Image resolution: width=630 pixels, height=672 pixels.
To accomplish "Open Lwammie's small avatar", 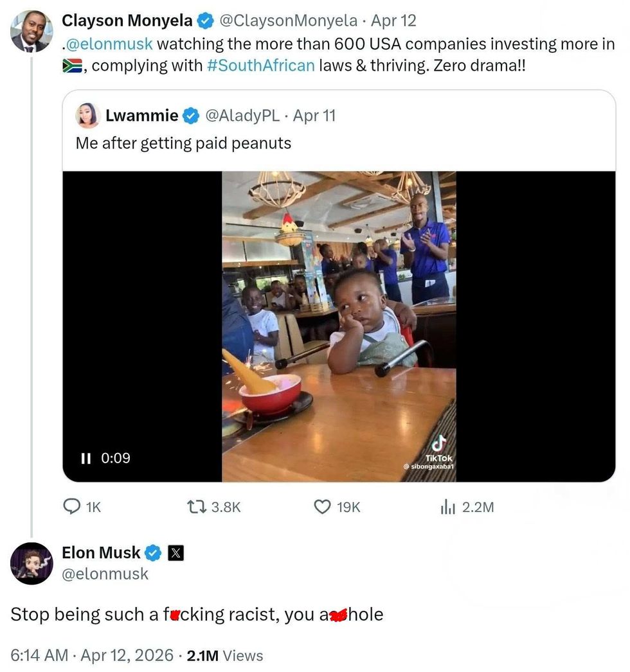I will click(x=87, y=116).
